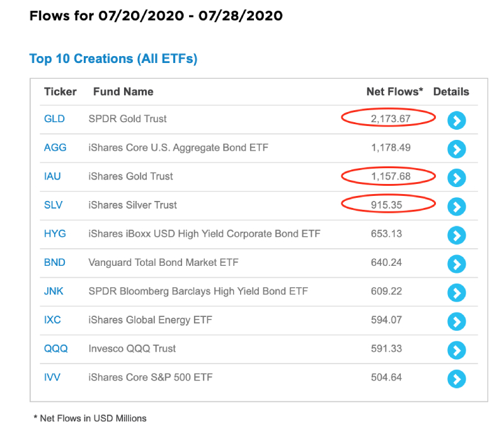Open details arrow for JNK row
Screen dimensions: 504x441
coord(456,292)
